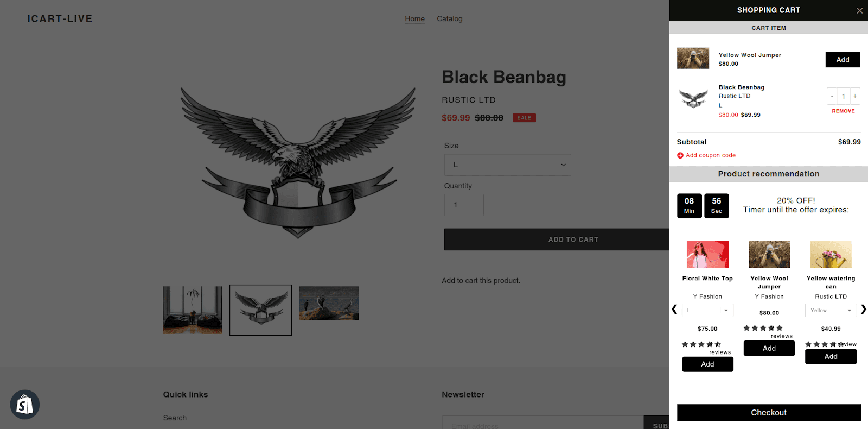Open the Home menu link
Viewport: 868px width, 429px height.
coord(414,19)
